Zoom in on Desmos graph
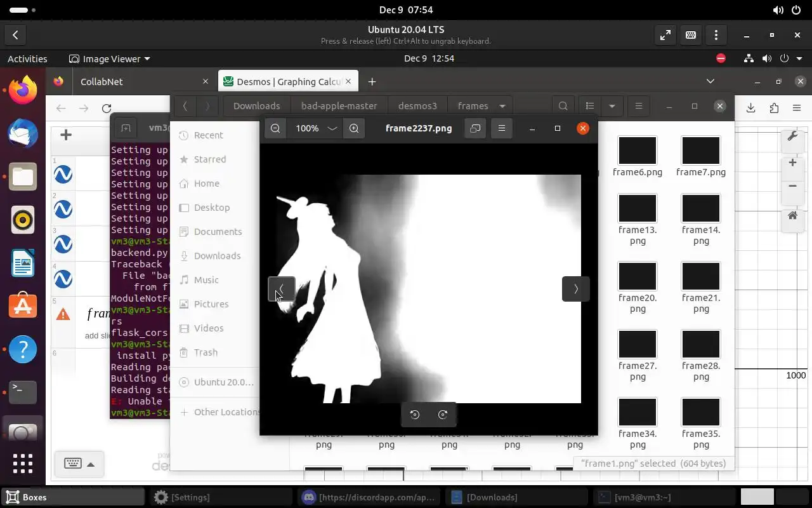Image resolution: width=812 pixels, height=508 pixels. [x=792, y=163]
